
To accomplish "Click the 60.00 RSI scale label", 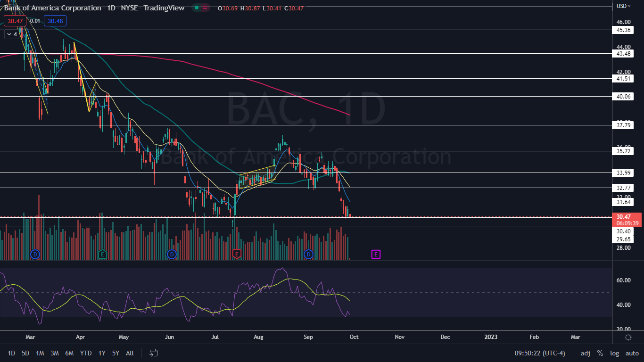I will pos(624,280).
